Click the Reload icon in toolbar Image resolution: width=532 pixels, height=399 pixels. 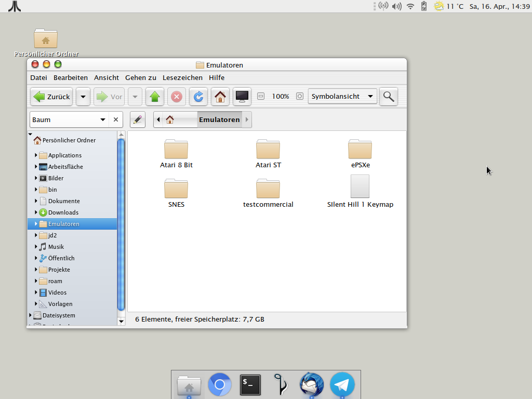(x=198, y=97)
